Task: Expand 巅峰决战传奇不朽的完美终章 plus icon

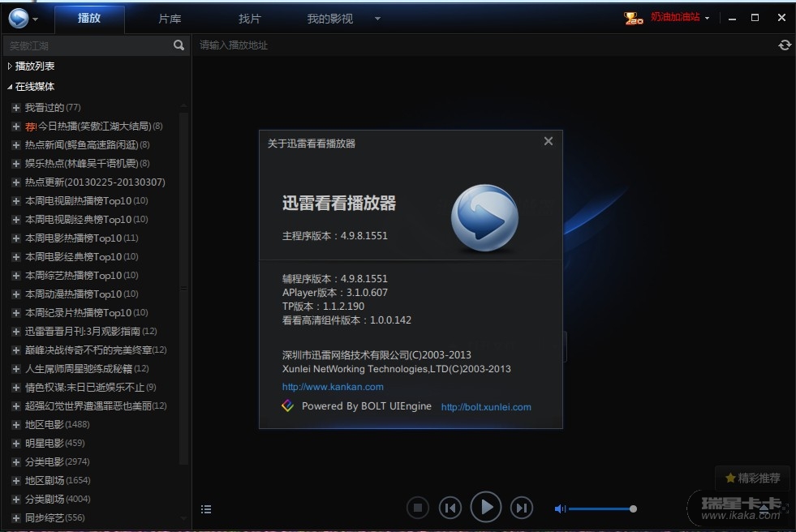Action: click(x=15, y=350)
